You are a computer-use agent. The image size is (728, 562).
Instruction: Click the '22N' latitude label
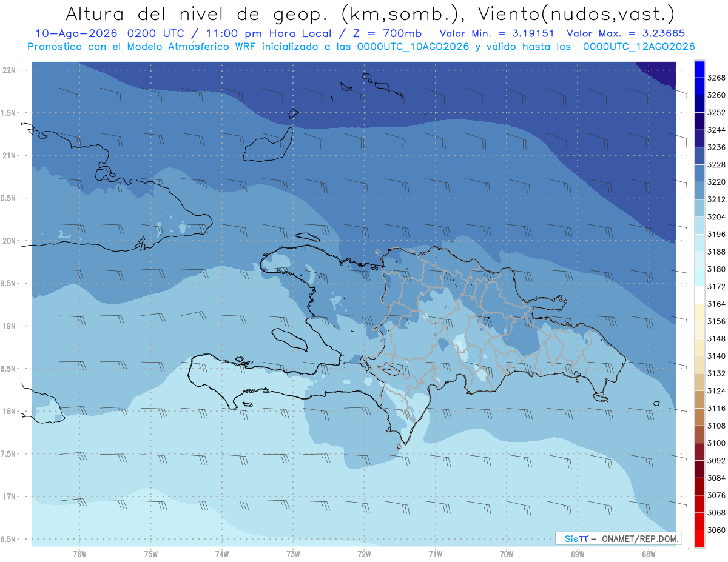pyautogui.click(x=9, y=70)
